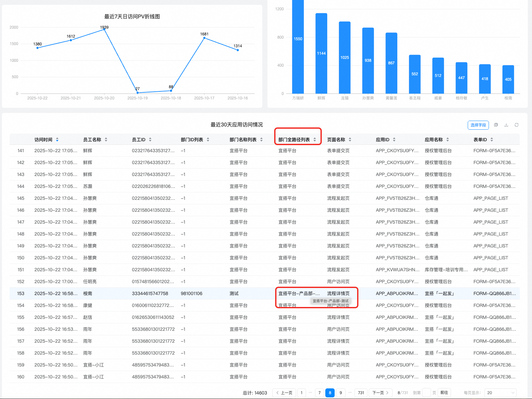Click the 前往 jump button
This screenshot has height=399, width=532.
tap(444, 393)
